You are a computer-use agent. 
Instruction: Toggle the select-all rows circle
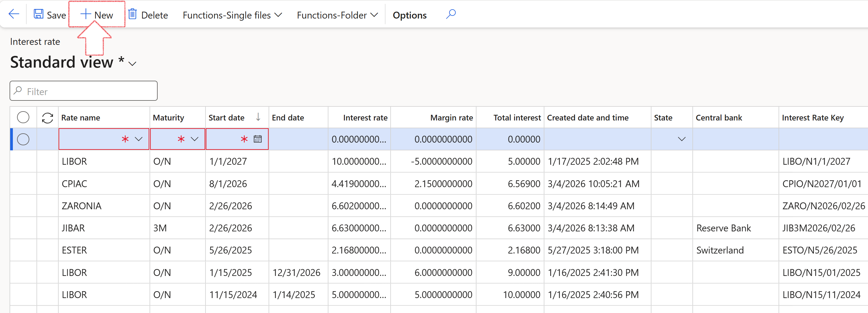(23, 117)
